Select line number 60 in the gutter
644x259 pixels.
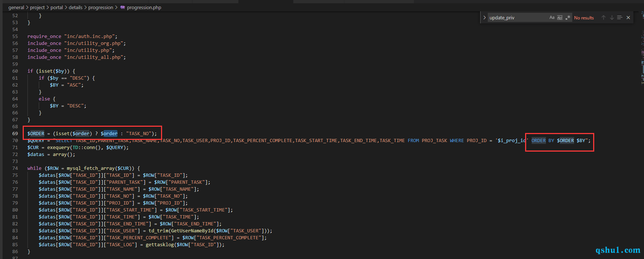15,71
